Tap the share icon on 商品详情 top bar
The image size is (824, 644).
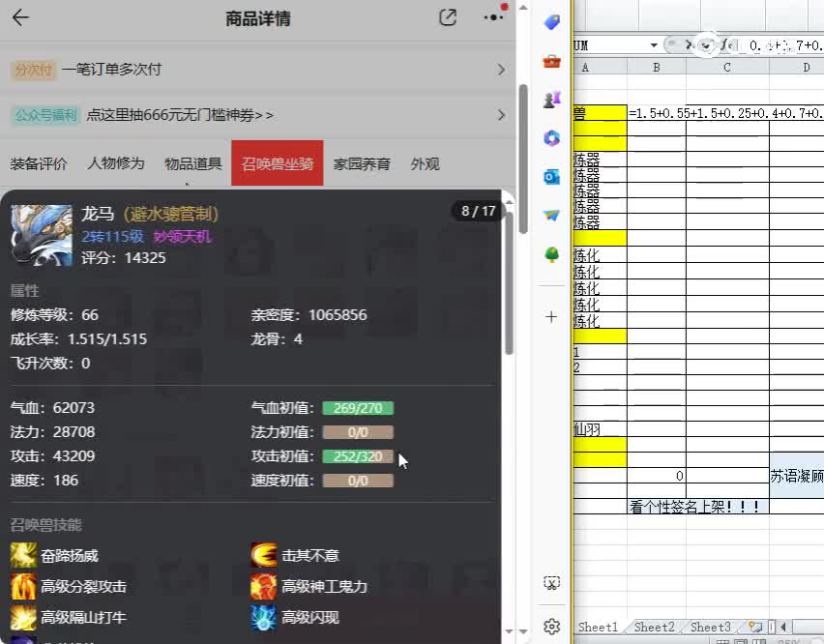[447, 17]
